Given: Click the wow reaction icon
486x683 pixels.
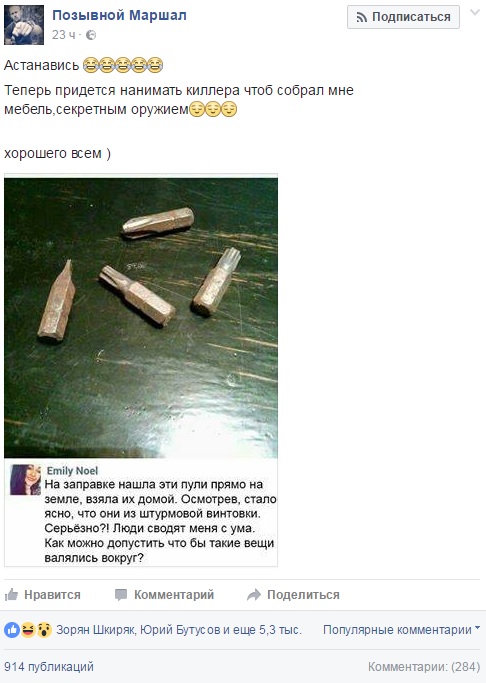Looking at the screenshot, I should pyautogui.click(x=44, y=630).
